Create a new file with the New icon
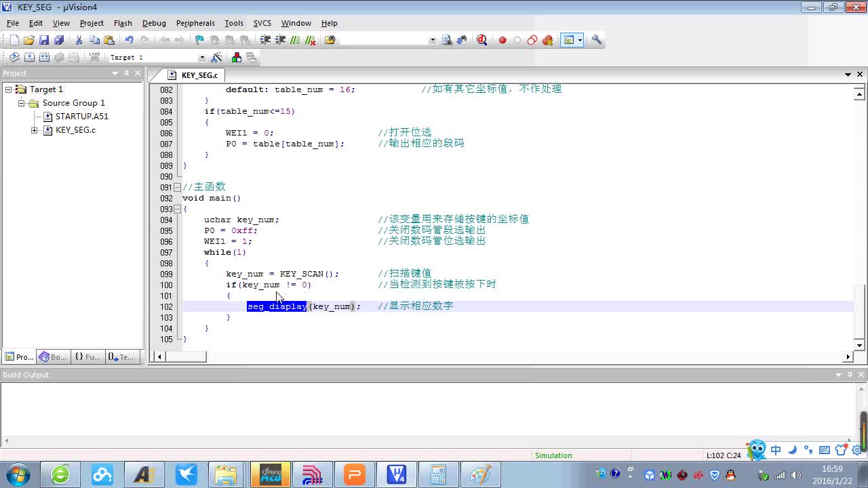Image resolution: width=868 pixels, height=488 pixels. point(14,40)
